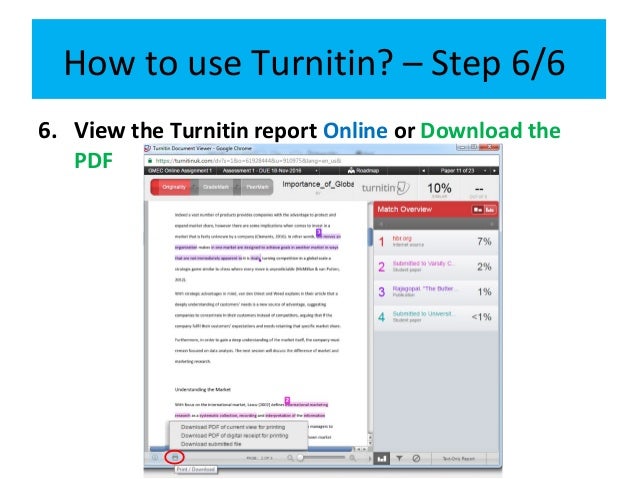Switch to All Sources view icon
This screenshot has width=638, height=479.
point(490,210)
